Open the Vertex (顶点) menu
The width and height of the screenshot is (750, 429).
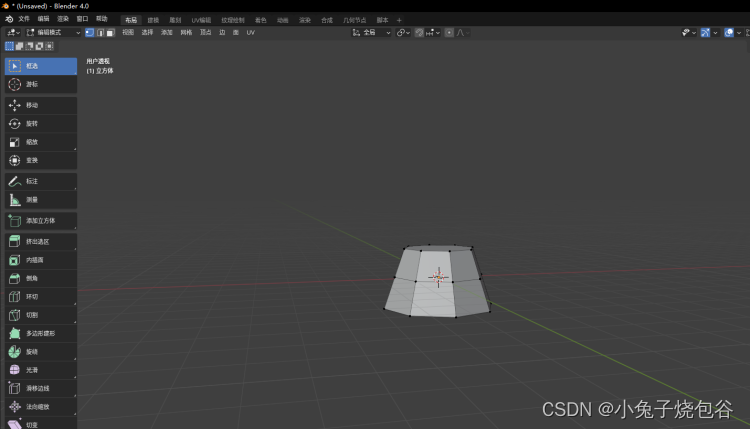pyautogui.click(x=206, y=33)
